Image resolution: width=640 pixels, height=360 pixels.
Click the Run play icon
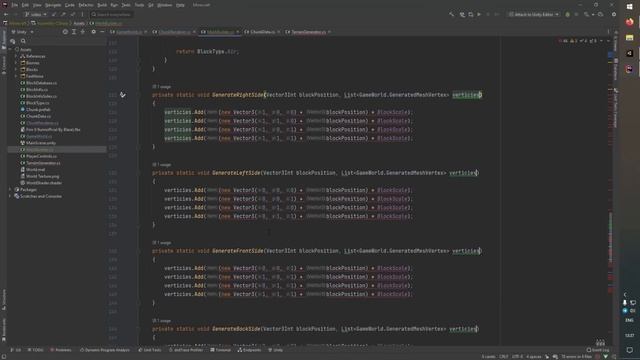[x=479, y=14]
